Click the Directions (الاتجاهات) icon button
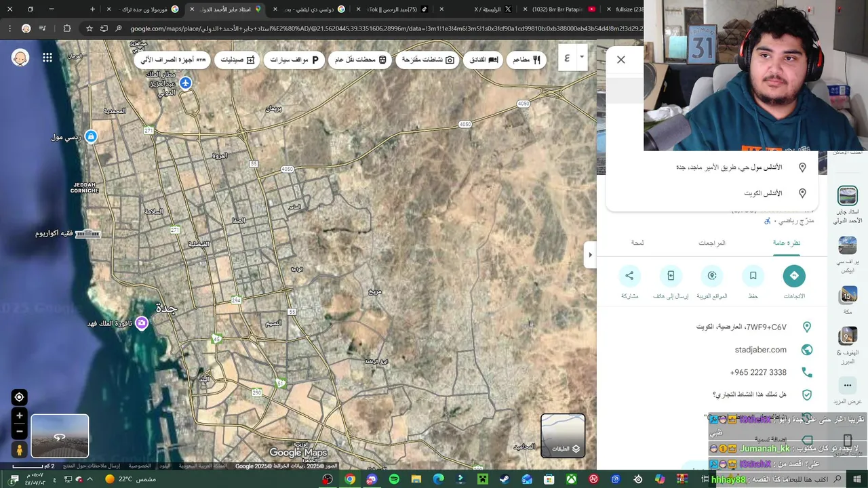 click(794, 276)
